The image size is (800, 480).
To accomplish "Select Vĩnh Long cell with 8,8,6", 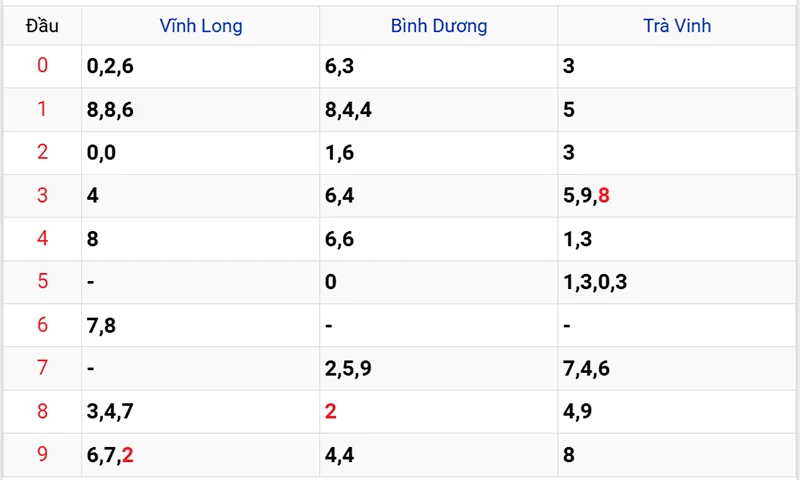I will 108,110.
